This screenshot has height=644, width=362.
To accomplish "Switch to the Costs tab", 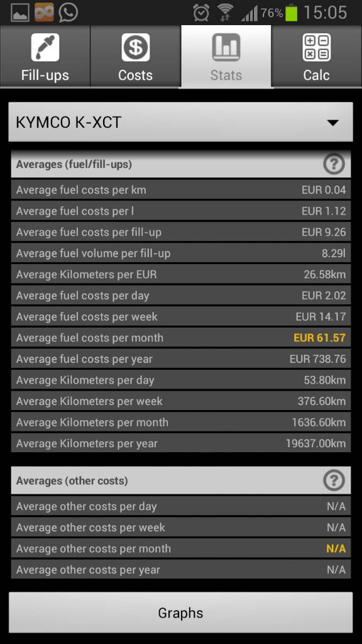I will tap(136, 56).
